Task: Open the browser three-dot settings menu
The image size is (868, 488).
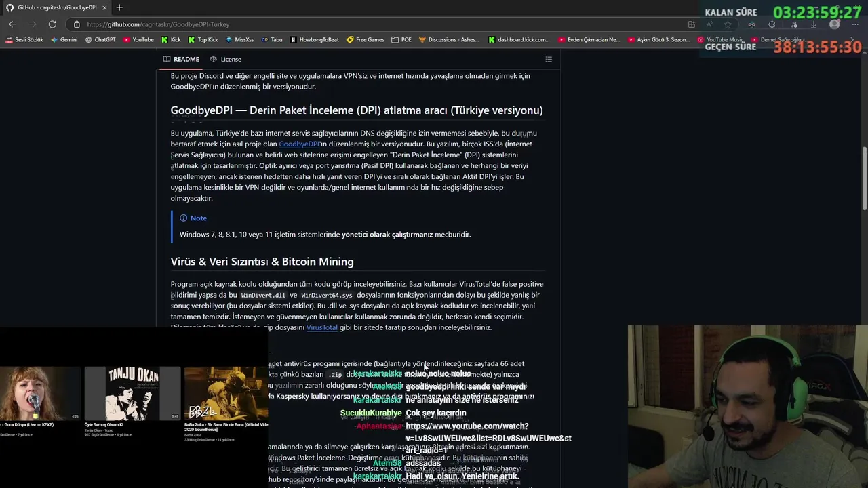Action: [855, 24]
